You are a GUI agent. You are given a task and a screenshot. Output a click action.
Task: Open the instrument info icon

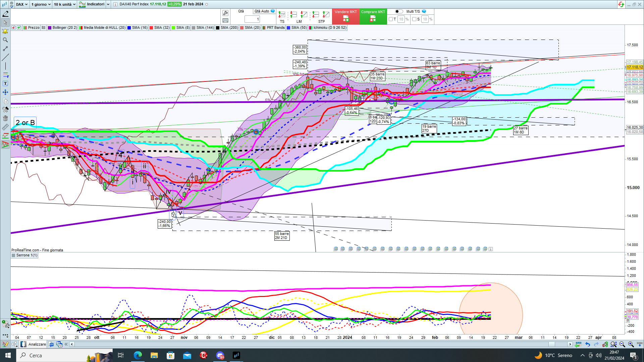(115, 4)
